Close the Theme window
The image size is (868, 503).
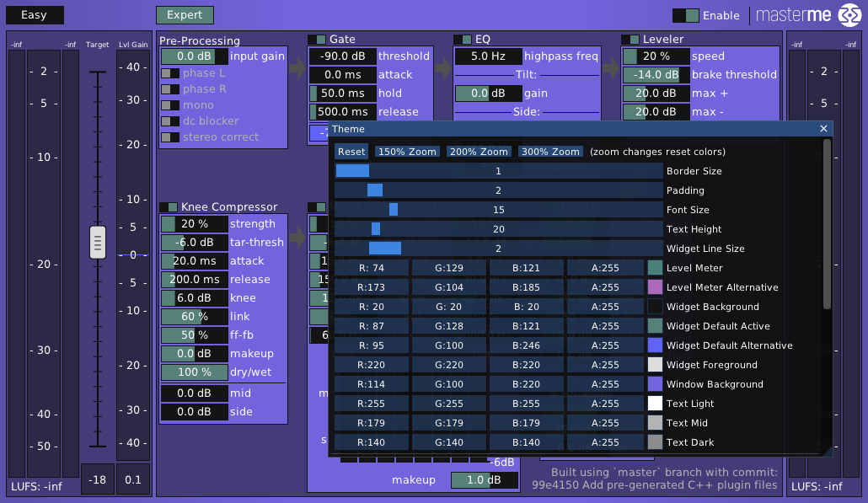click(823, 129)
